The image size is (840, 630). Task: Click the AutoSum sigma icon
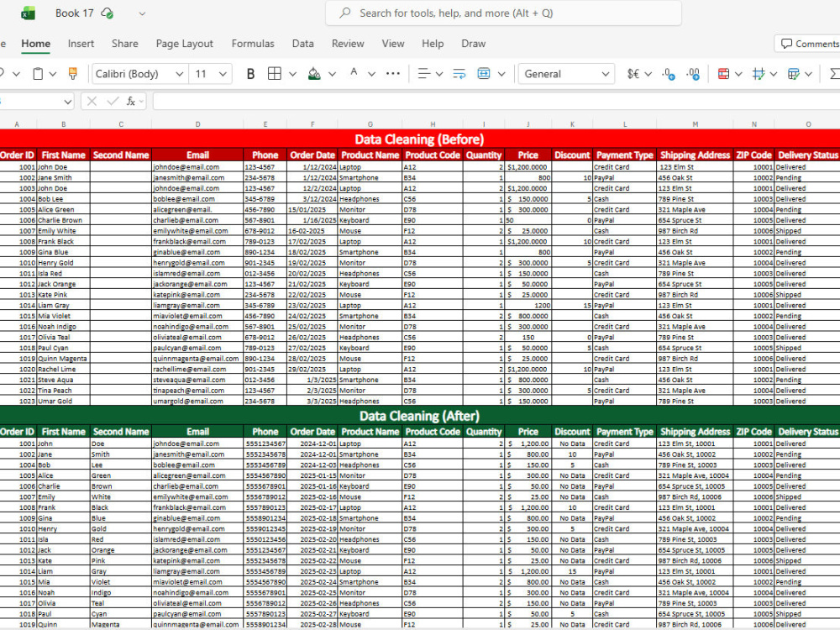coord(834,74)
